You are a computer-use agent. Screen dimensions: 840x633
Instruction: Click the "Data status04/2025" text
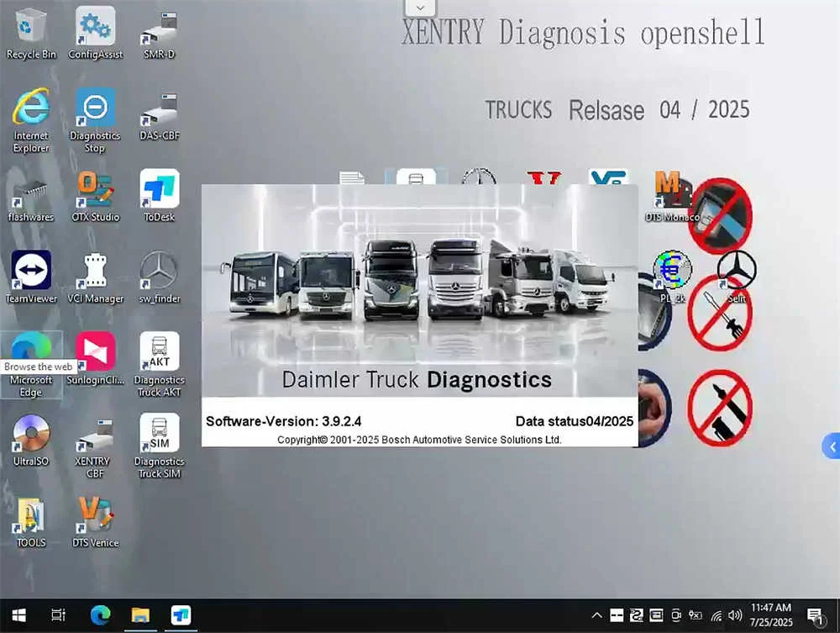point(575,421)
